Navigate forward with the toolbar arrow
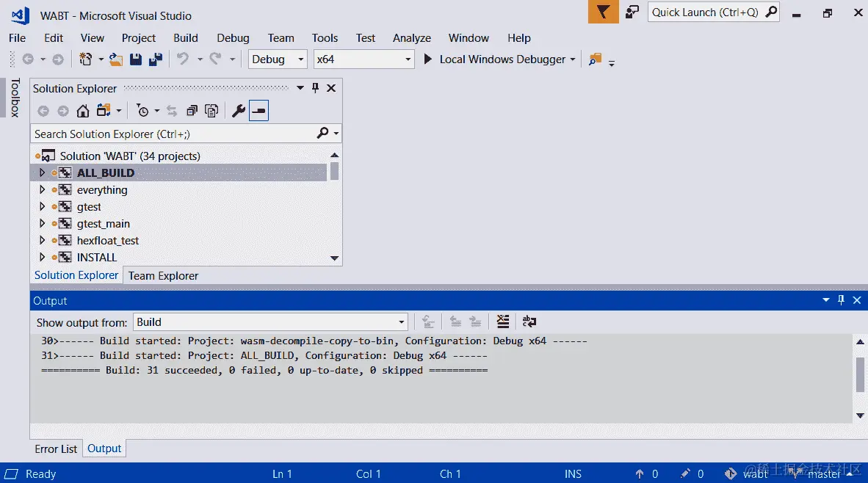 tap(57, 59)
